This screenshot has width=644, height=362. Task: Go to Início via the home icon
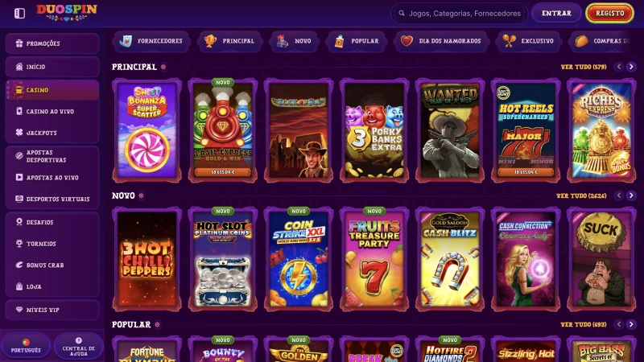point(52,67)
